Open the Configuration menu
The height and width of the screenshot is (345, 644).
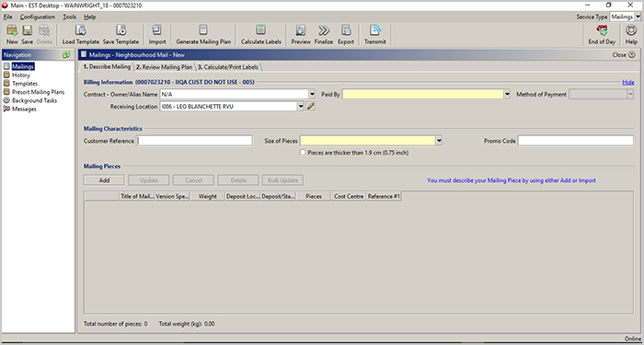point(38,17)
